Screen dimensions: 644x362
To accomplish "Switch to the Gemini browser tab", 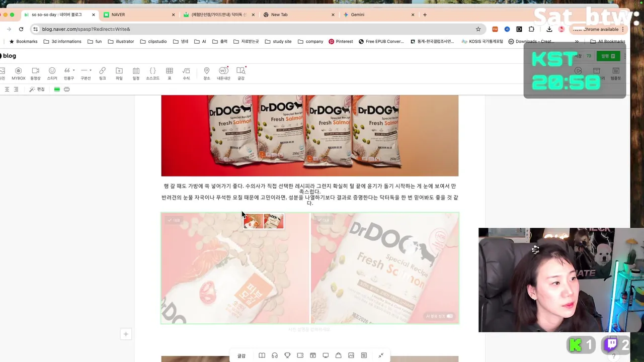I will click(378, 15).
